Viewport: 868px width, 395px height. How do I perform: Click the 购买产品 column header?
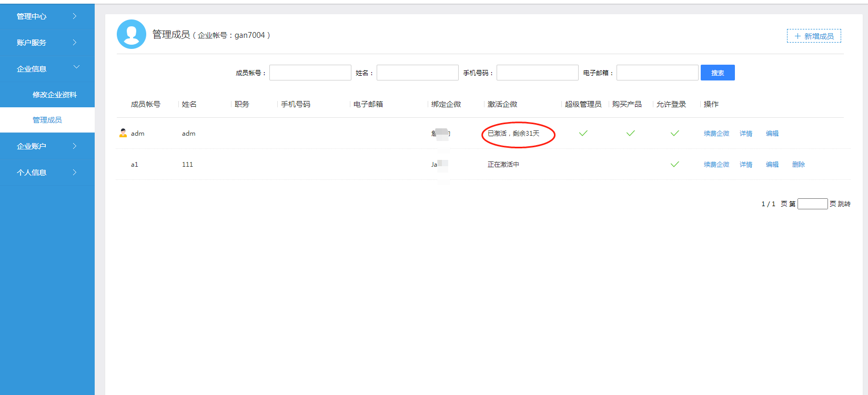627,104
